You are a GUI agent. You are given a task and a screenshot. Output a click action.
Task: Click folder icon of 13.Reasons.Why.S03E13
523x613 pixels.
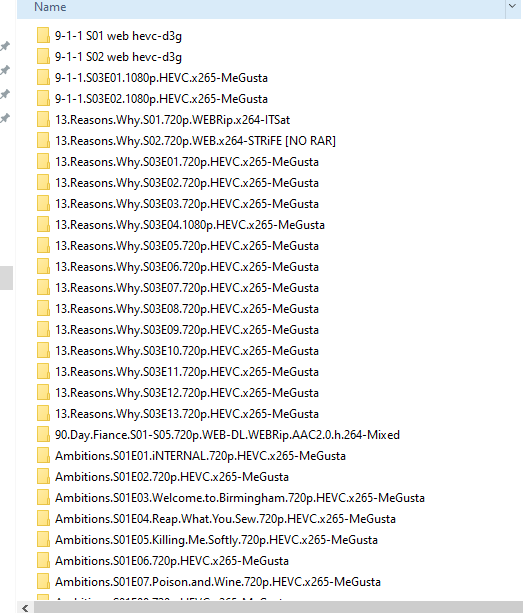[x=43, y=413]
